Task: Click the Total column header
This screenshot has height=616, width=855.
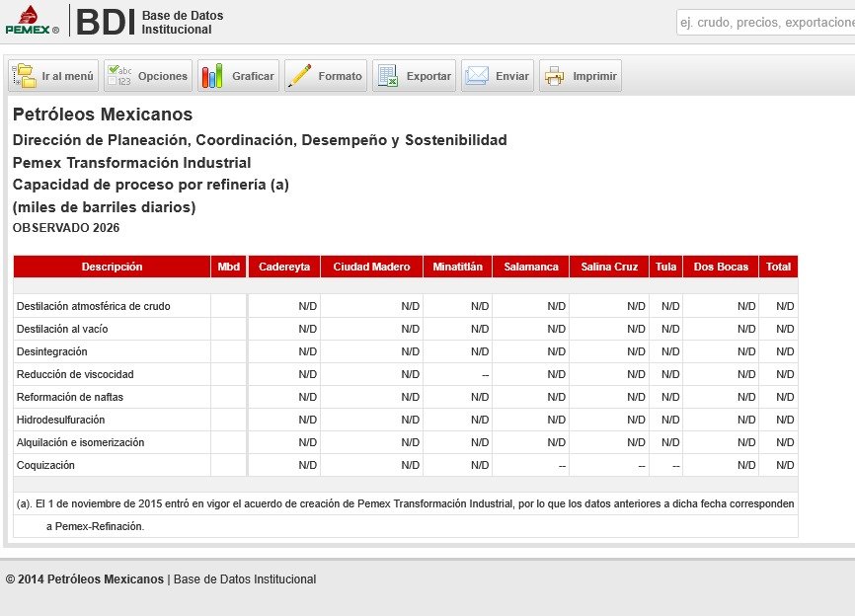Action: pyautogui.click(x=778, y=267)
